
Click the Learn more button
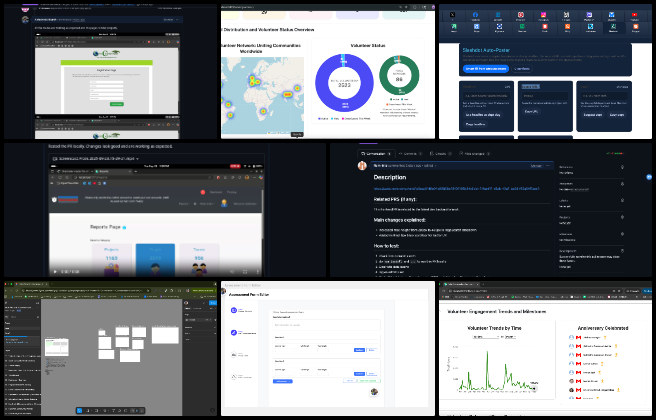pos(522,68)
